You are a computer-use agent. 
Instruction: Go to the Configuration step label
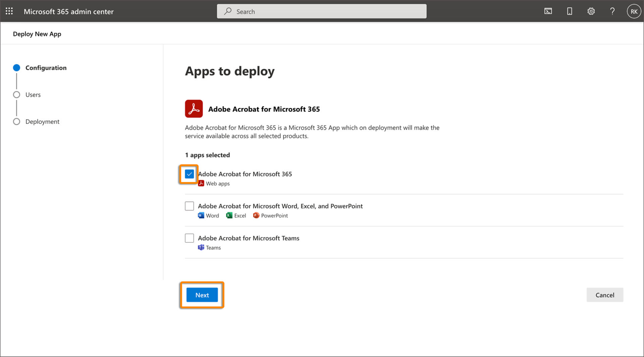pyautogui.click(x=46, y=68)
